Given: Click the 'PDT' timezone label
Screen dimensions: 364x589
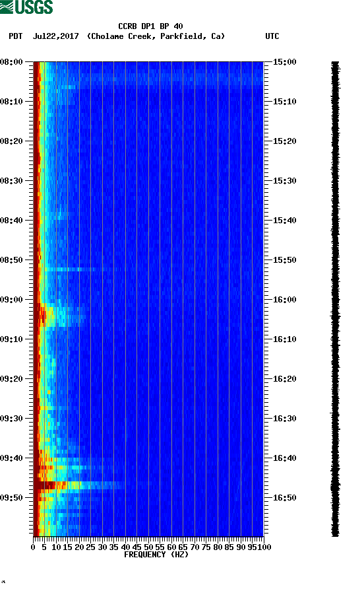Looking at the screenshot, I should point(16,36).
